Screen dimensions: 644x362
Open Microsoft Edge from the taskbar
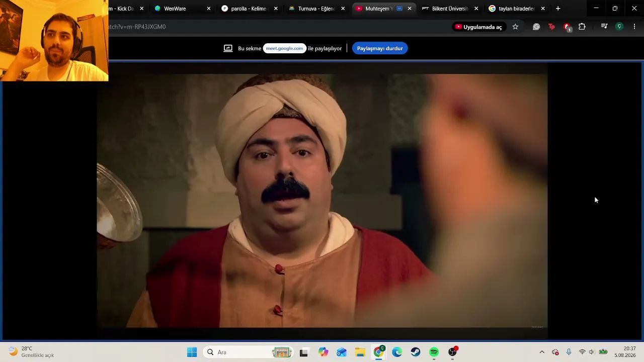pos(397,352)
